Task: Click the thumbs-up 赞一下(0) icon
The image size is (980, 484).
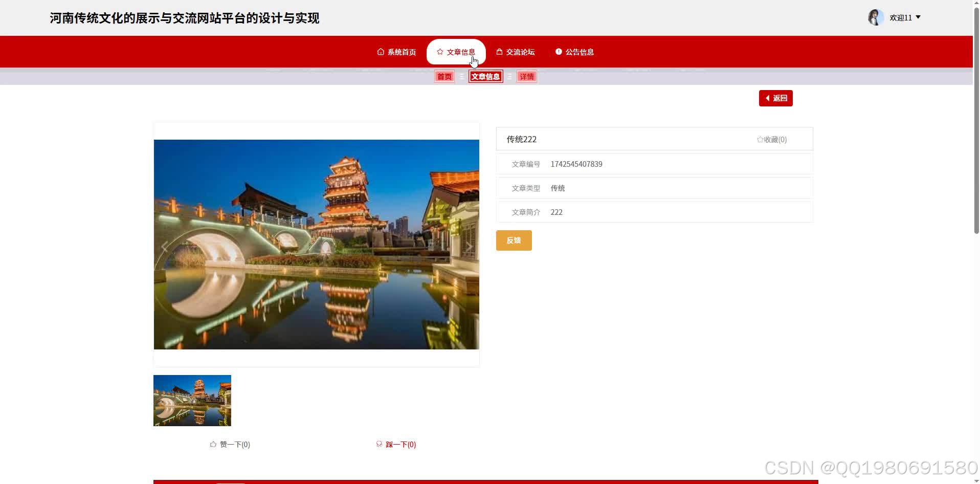Action: (213, 444)
